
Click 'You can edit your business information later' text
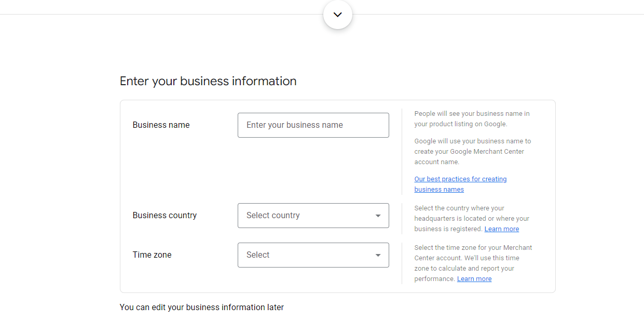point(201,307)
